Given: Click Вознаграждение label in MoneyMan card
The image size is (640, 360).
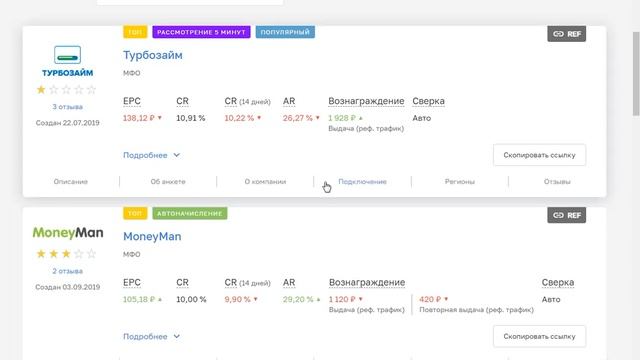Looking at the screenshot, I should coord(367,282).
